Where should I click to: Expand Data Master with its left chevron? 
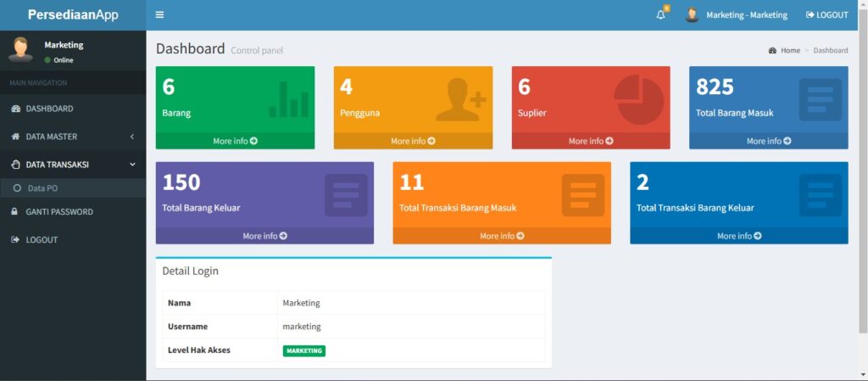click(132, 137)
